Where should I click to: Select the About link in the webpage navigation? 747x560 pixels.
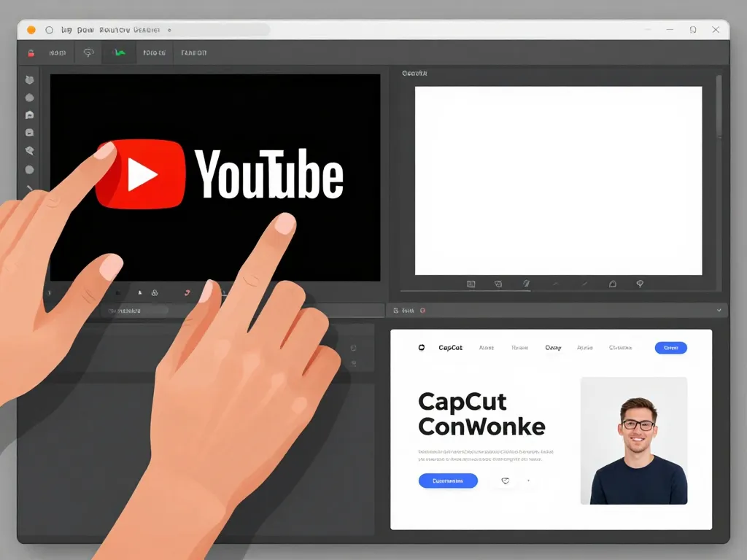[x=487, y=348]
